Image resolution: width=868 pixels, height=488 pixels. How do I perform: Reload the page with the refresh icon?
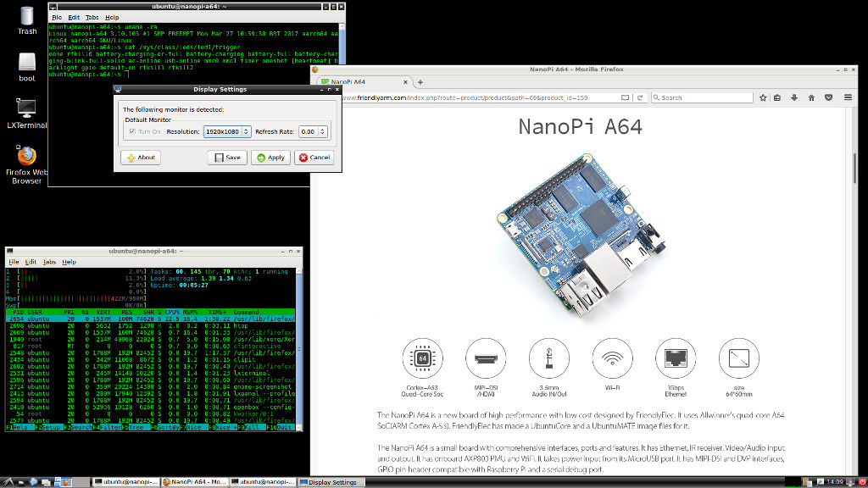point(640,97)
